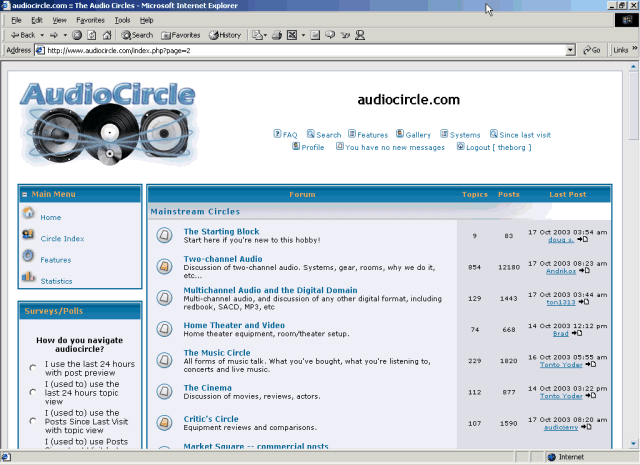
Task: Open the Search toolbar button
Action: [x=137, y=35]
